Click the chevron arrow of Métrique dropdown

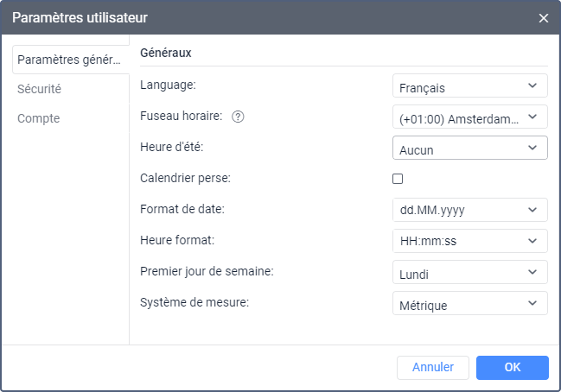coord(532,304)
